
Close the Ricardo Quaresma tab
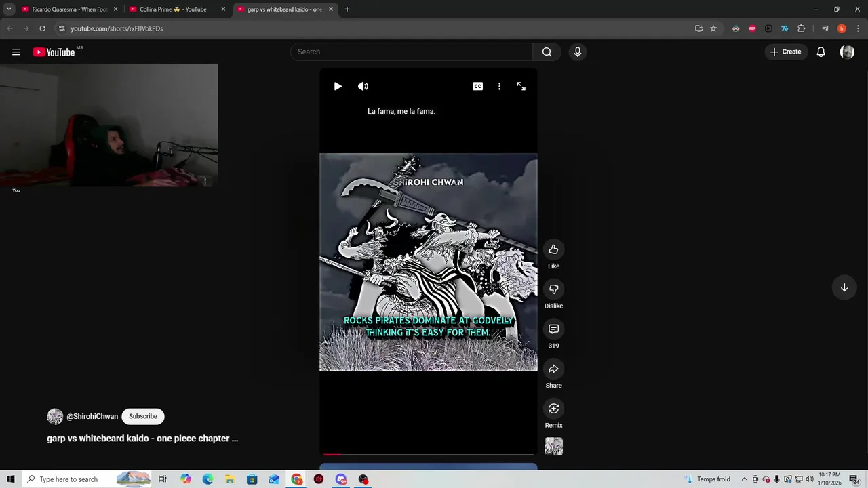coord(115,9)
